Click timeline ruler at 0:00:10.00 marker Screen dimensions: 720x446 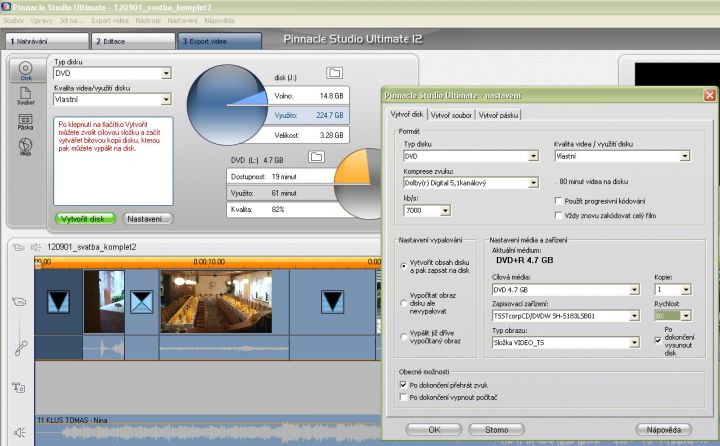click(209, 262)
